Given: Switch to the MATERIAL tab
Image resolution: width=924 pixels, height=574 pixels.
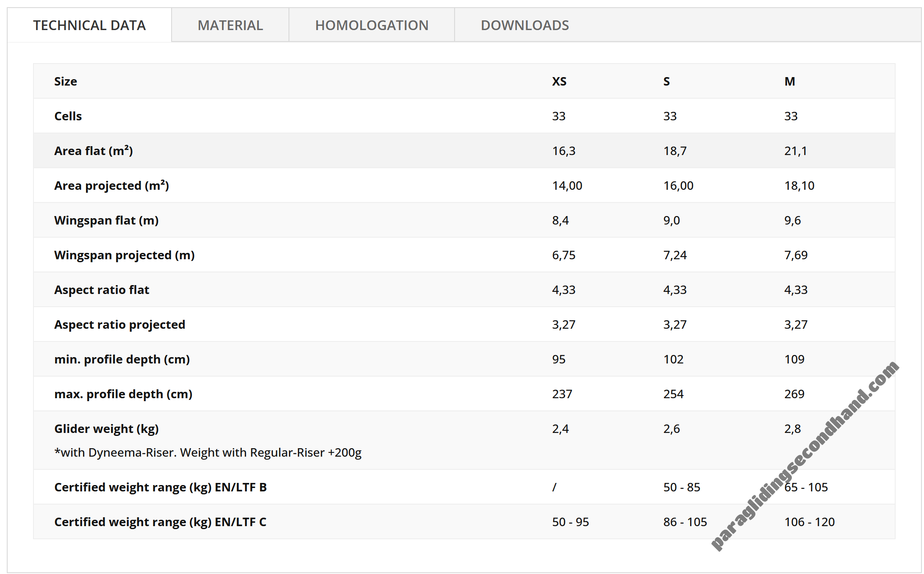Looking at the screenshot, I should [230, 25].
